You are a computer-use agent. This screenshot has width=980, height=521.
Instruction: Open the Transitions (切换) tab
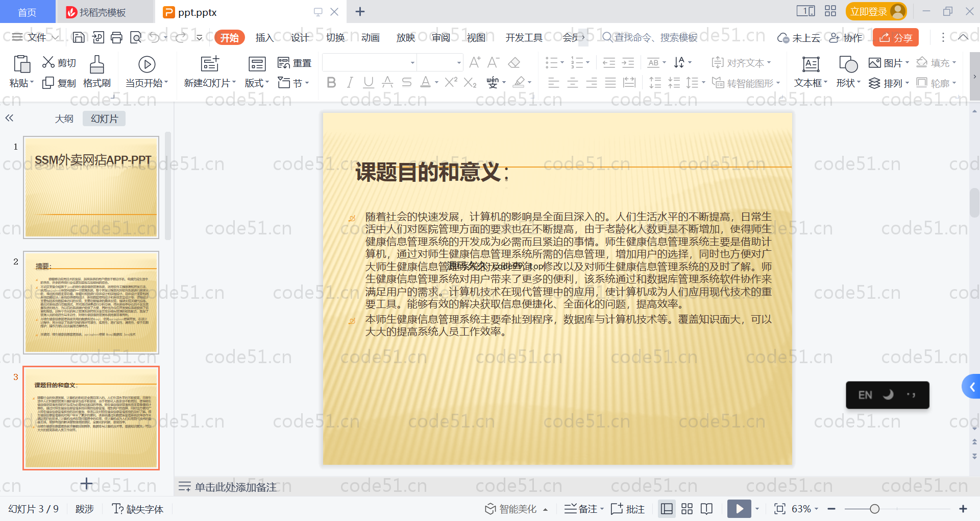[335, 37]
